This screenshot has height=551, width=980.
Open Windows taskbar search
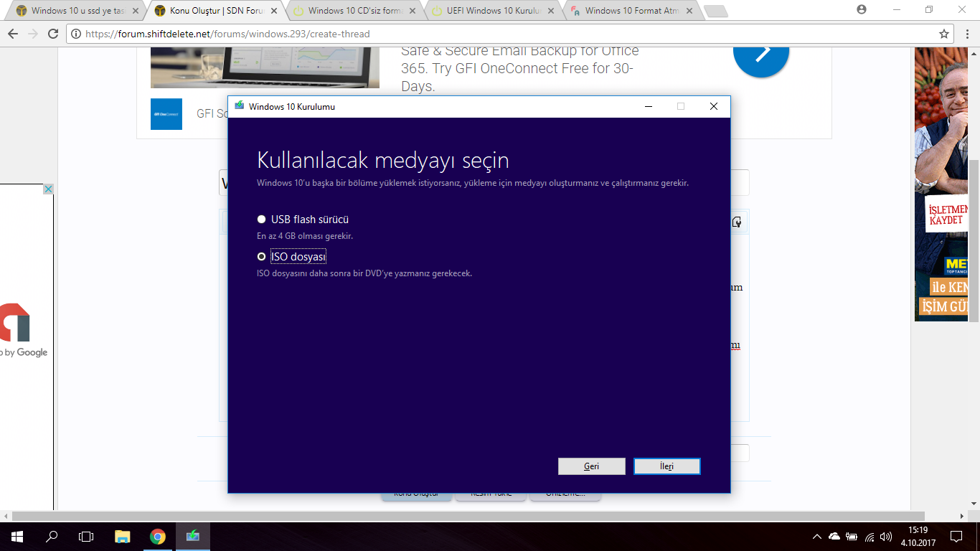(52, 536)
